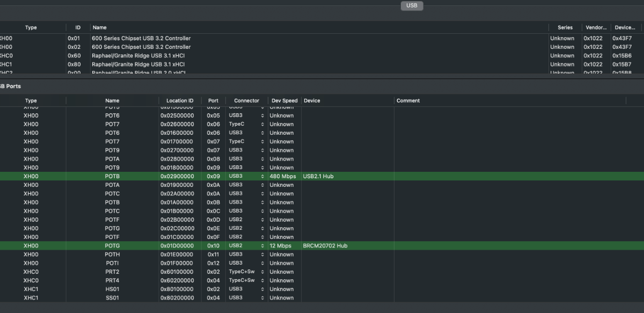Viewport: 644px width, 313px height.
Task: Click the Port column header
Action: (213, 100)
